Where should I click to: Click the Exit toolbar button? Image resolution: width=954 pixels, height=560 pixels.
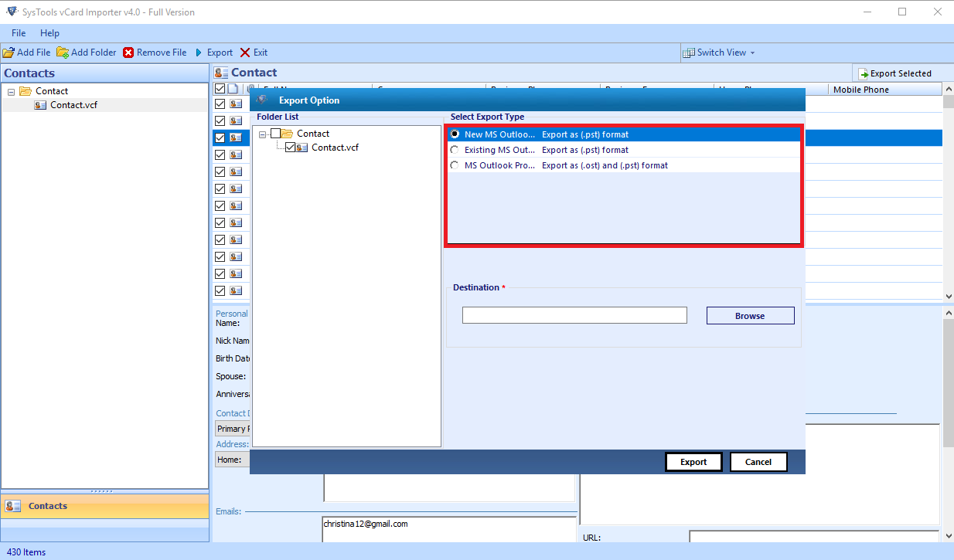point(254,53)
